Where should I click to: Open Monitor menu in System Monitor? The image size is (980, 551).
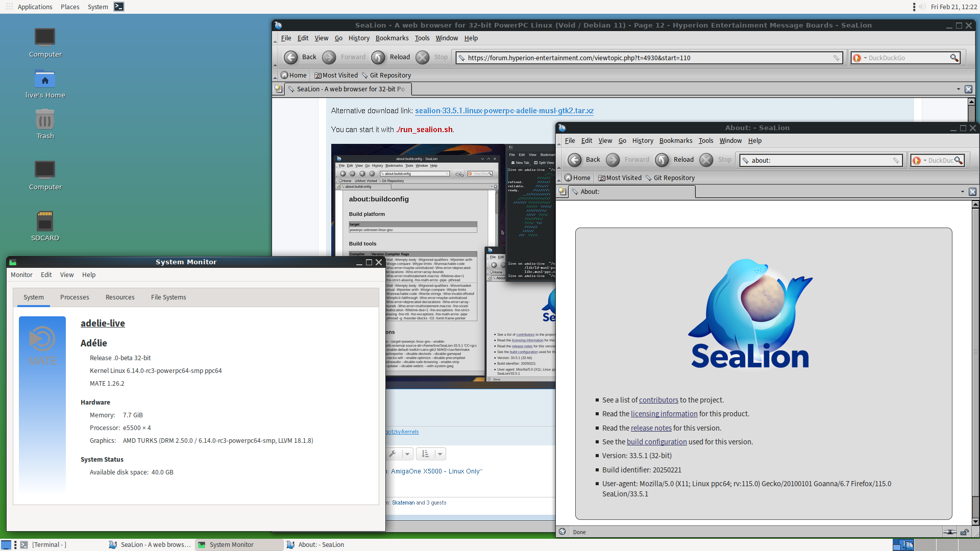point(21,274)
